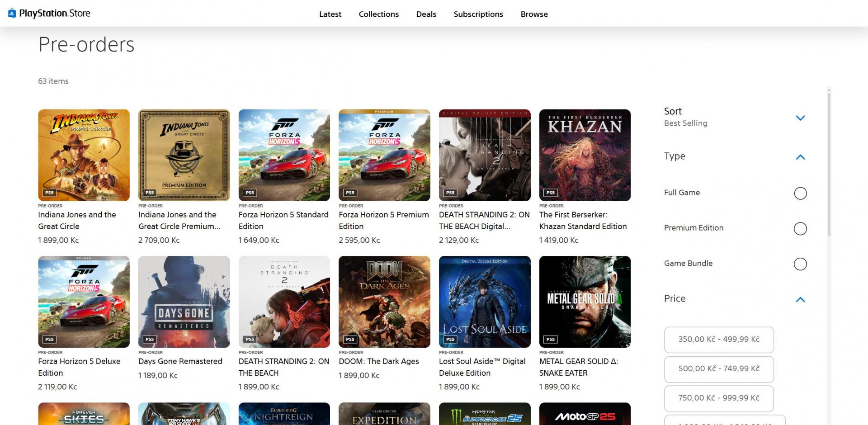The width and height of the screenshot is (868, 425).
Task: Open the Latest menu
Action: [330, 14]
